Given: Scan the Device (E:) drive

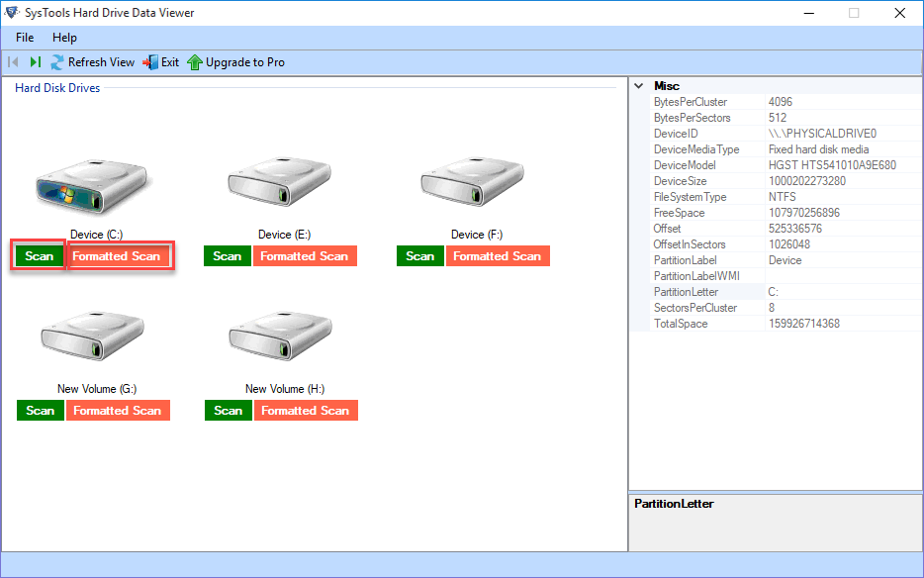Looking at the screenshot, I should click(x=228, y=256).
